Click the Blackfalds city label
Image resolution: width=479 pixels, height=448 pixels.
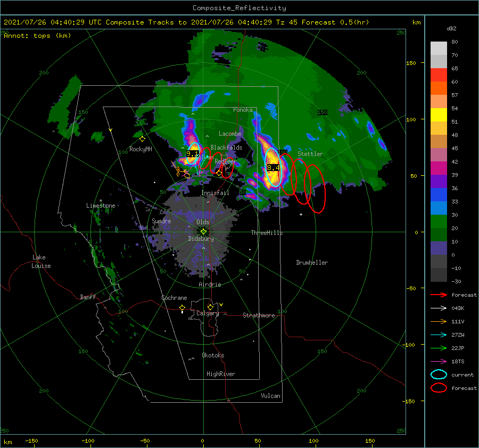[x=226, y=148]
